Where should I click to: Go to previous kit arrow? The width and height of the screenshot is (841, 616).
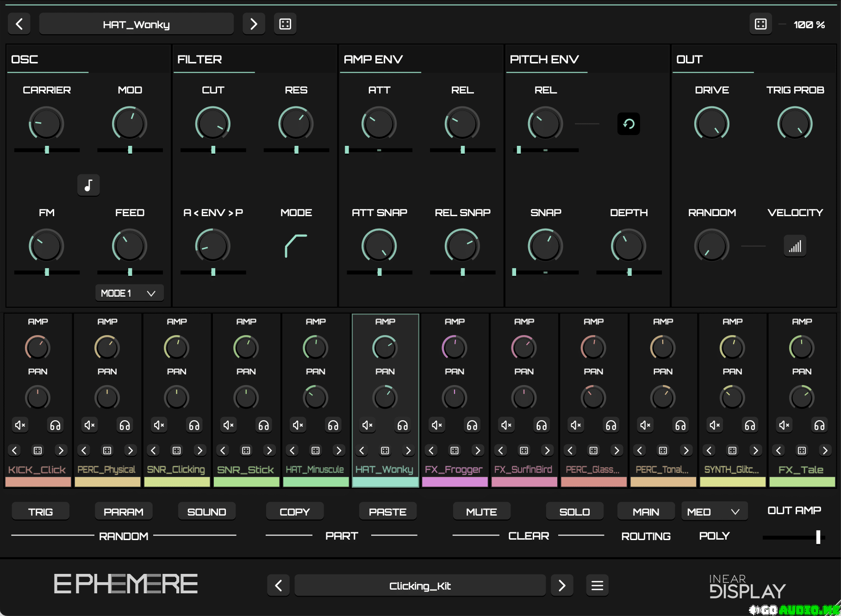pyautogui.click(x=279, y=585)
